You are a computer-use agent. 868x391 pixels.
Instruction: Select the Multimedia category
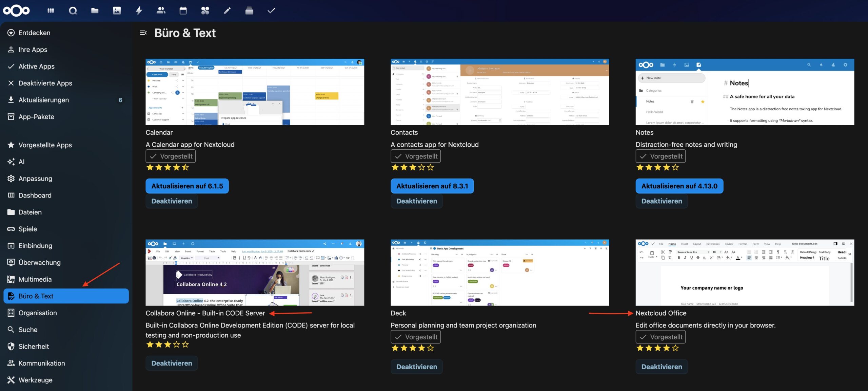point(35,279)
